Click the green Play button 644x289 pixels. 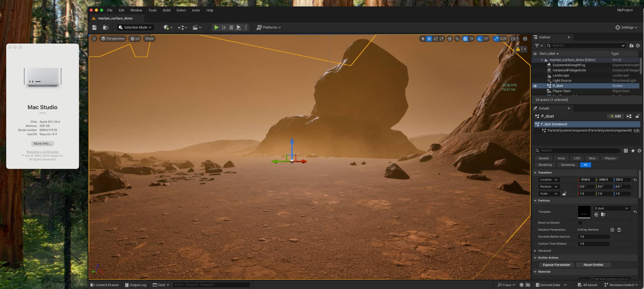point(216,28)
